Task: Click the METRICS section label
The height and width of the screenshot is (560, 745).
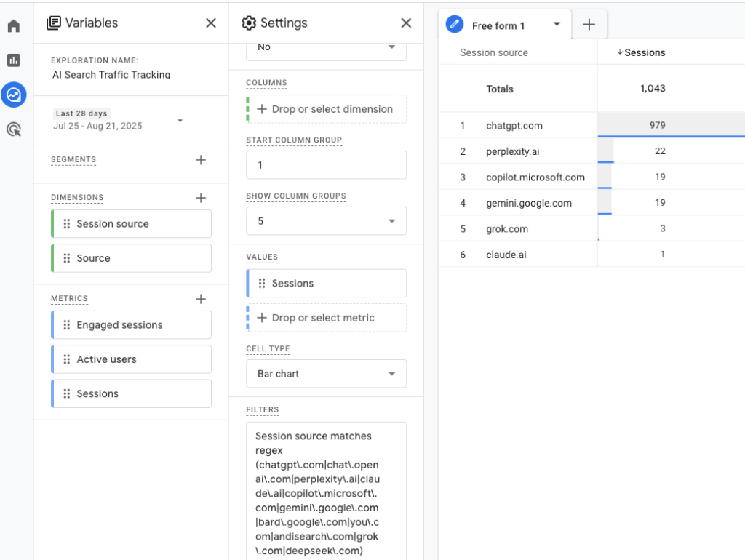Action: click(x=69, y=298)
